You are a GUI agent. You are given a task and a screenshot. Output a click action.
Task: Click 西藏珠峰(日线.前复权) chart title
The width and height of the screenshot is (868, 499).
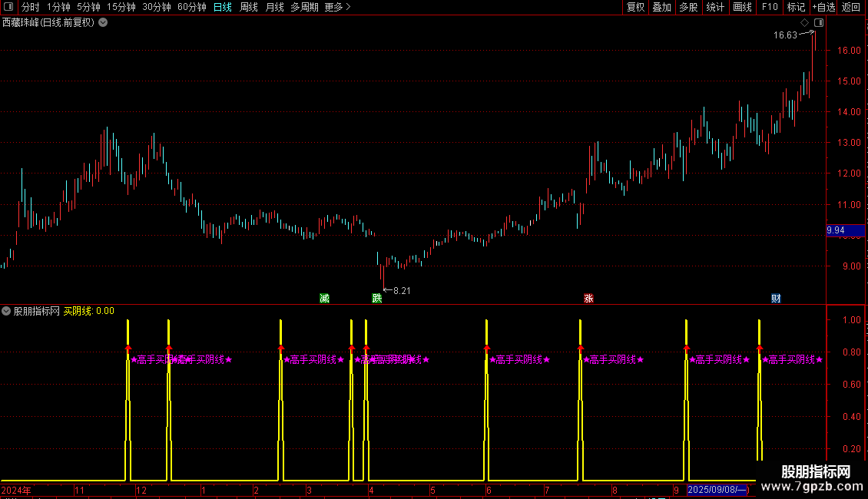pos(48,23)
